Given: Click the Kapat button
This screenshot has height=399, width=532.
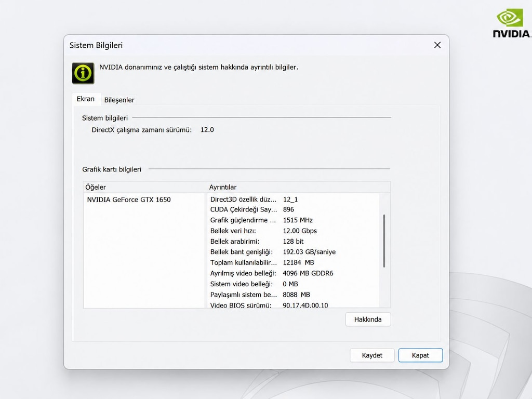Looking at the screenshot, I should (x=420, y=355).
